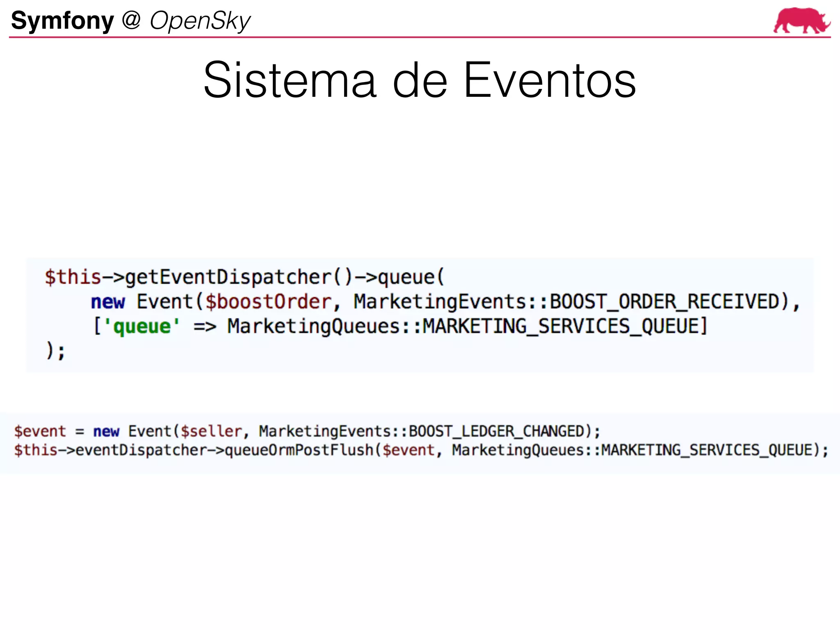Click the closing ); of the first snippet
The height and width of the screenshot is (630, 840).
pyautogui.click(x=55, y=352)
